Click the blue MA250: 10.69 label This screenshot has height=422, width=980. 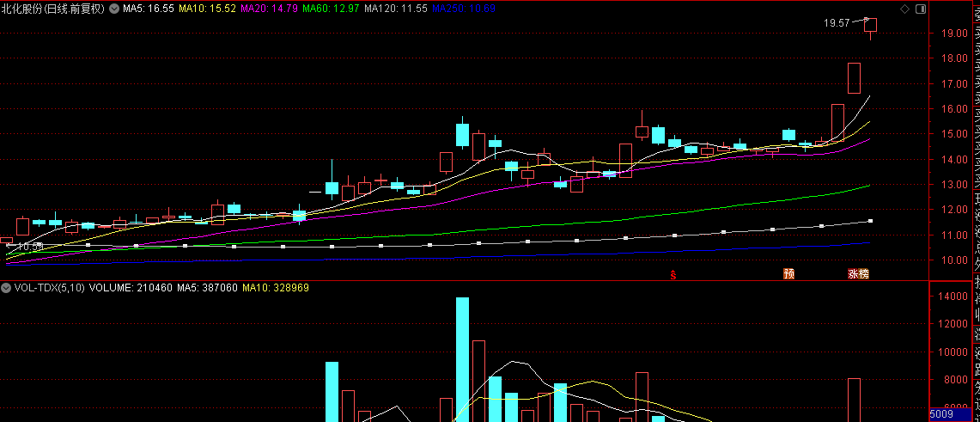(464, 9)
